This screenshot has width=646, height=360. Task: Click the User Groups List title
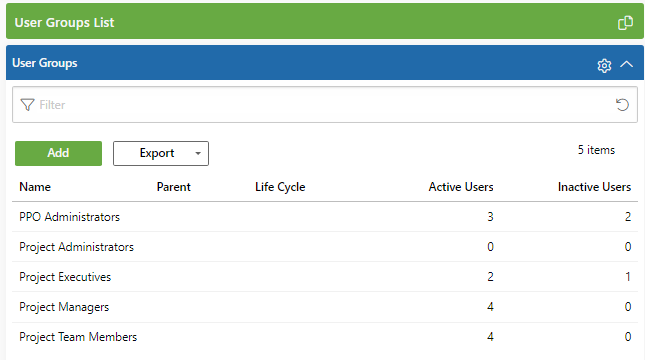pyautogui.click(x=64, y=23)
